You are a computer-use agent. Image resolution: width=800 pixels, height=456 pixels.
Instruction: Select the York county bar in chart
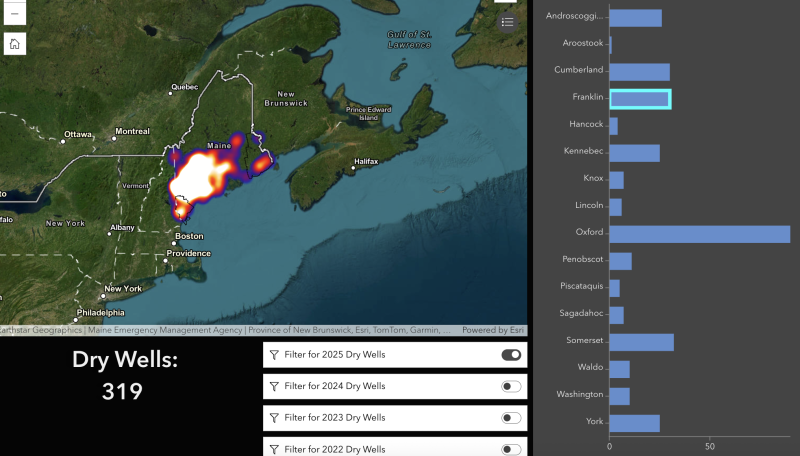[x=634, y=423]
